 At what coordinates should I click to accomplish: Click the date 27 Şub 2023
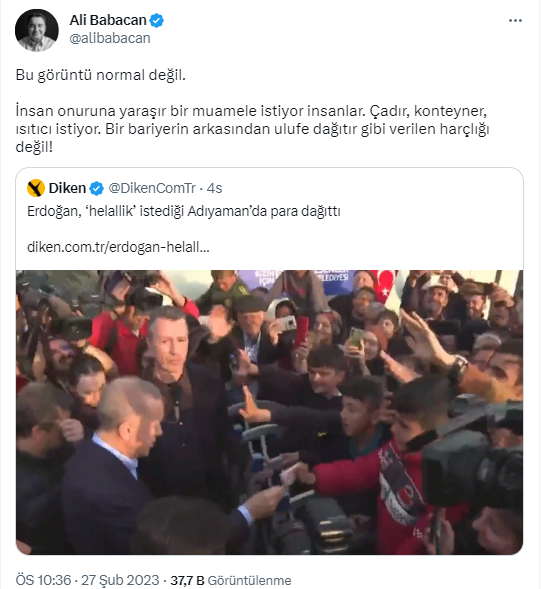click(120, 580)
